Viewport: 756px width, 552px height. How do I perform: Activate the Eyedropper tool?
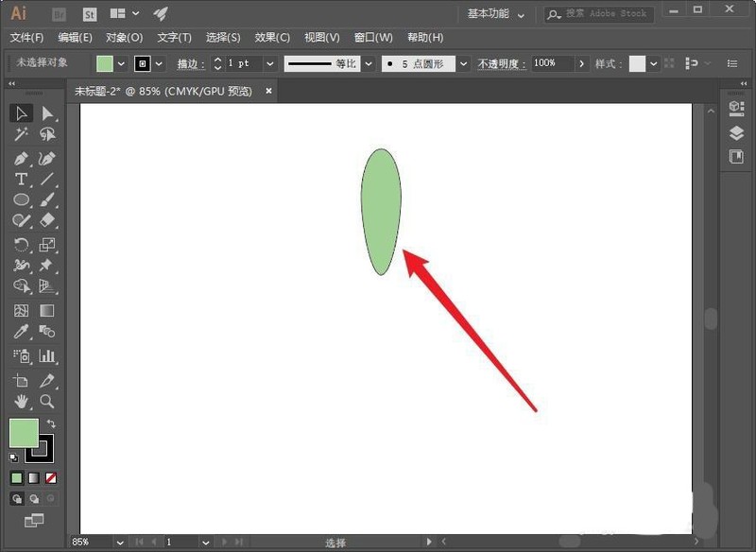(21, 332)
